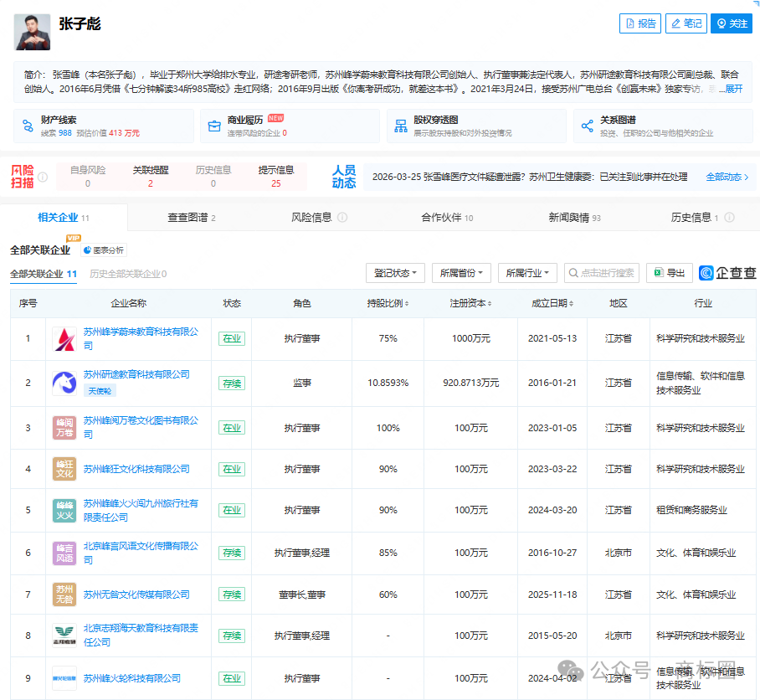The width and height of the screenshot is (760, 700).
Task: Switch to the 相关企业 tab
Action: 64,218
